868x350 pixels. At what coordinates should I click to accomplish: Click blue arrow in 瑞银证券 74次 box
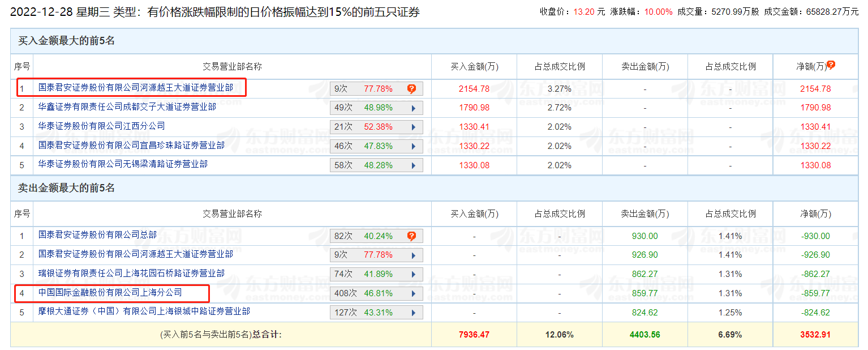point(413,275)
